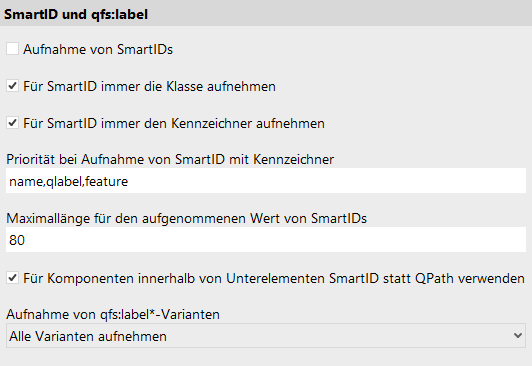Toggle SmartID statt QPath verwenden checkbox
532x366 pixels.
tap(12, 278)
